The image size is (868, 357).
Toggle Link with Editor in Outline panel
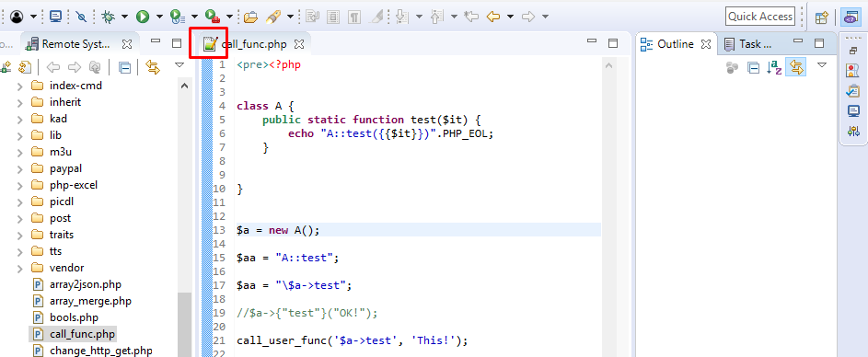click(x=796, y=67)
